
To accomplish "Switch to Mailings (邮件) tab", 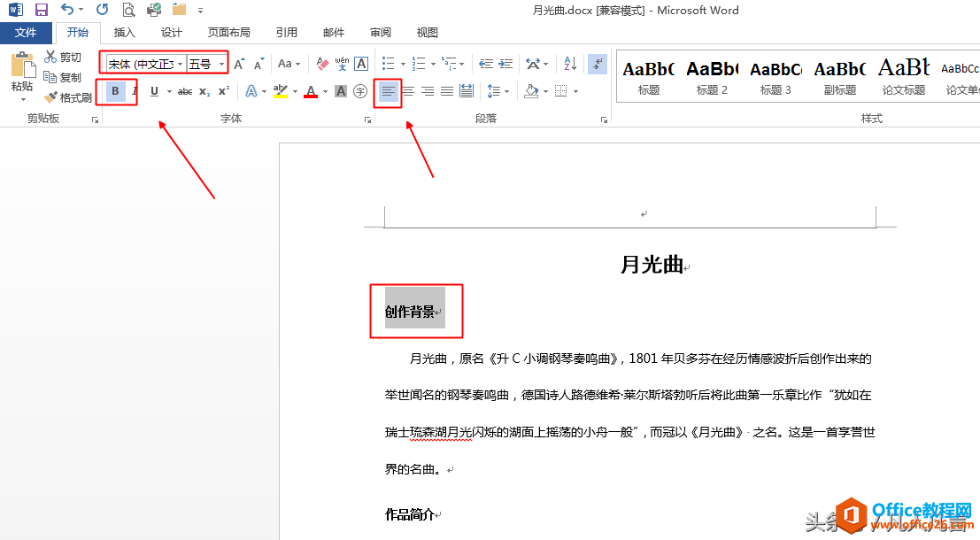I will (x=334, y=33).
